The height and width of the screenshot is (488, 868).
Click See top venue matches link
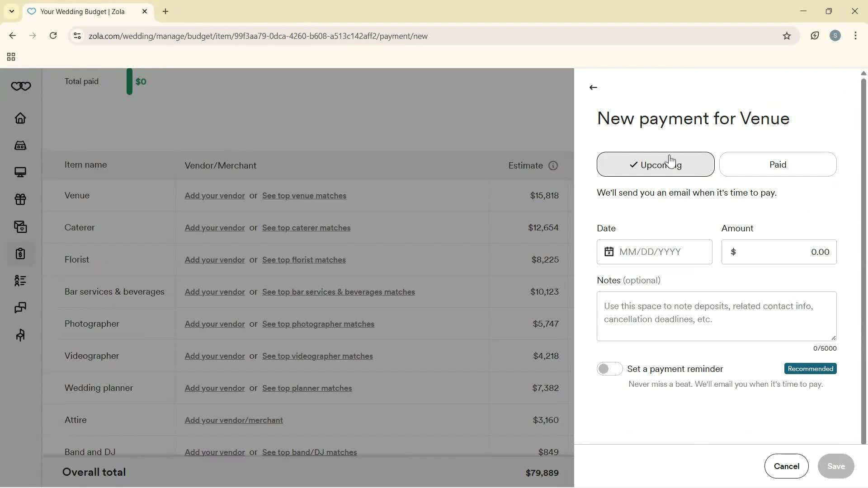click(304, 196)
